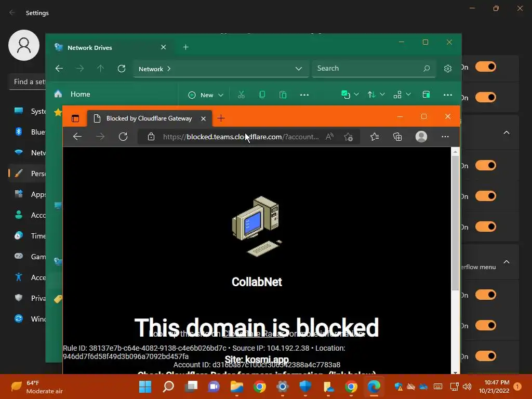View site information lock icon in Edge

point(151,137)
